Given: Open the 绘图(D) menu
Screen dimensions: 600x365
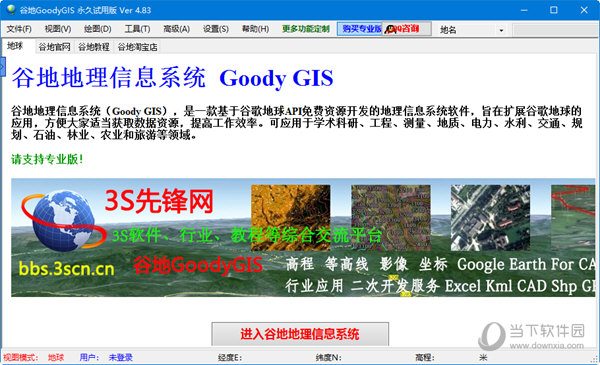Looking at the screenshot, I should tap(98, 29).
